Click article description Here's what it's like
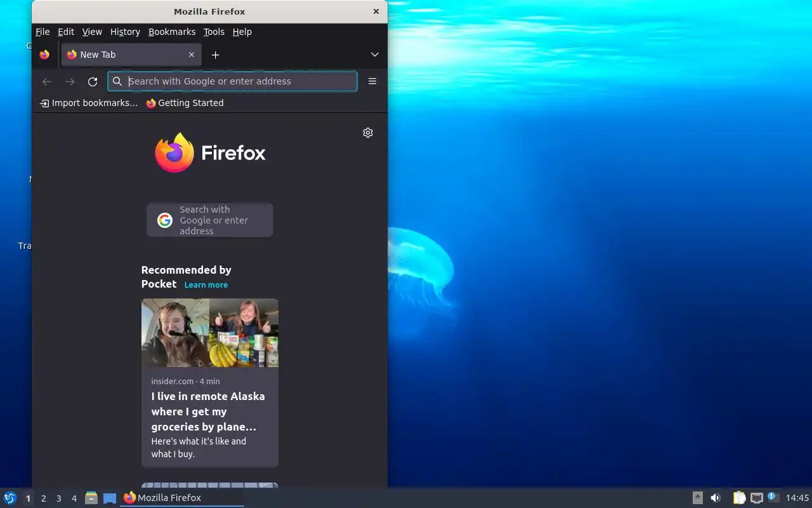The height and width of the screenshot is (508, 812). coord(199,448)
